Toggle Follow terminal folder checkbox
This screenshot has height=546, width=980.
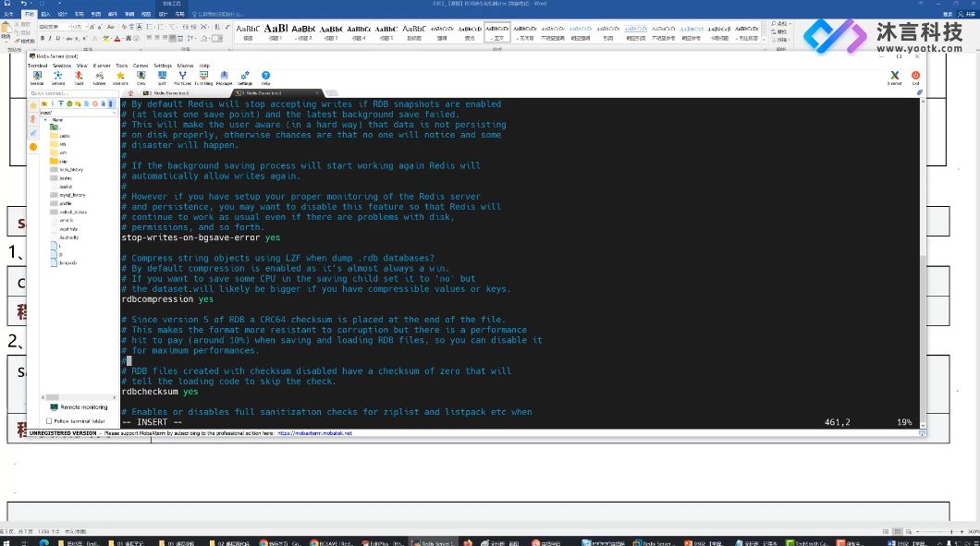click(49, 421)
